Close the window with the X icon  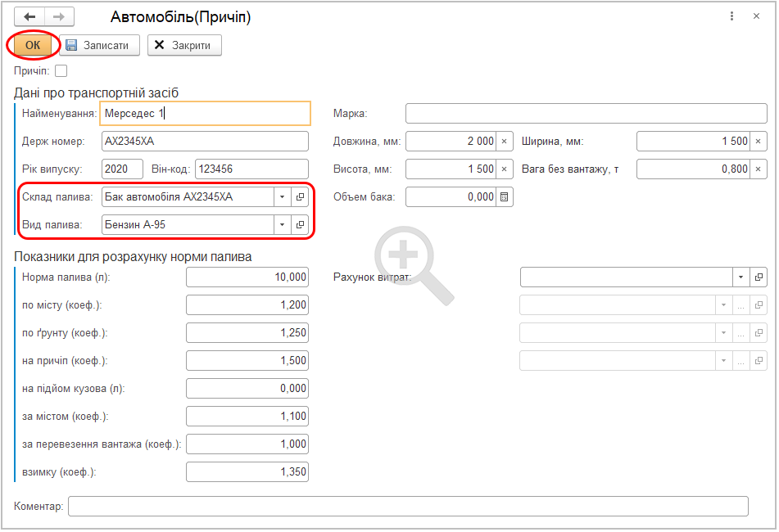(x=756, y=16)
